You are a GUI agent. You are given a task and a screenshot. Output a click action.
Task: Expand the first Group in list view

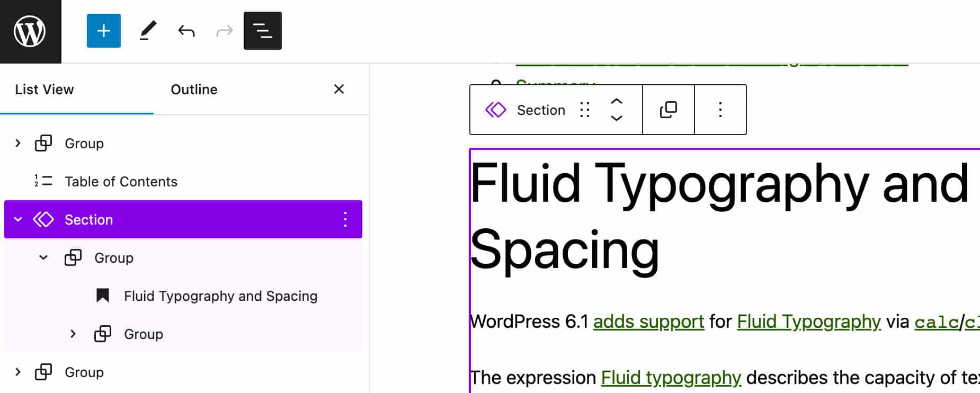pos(18,143)
